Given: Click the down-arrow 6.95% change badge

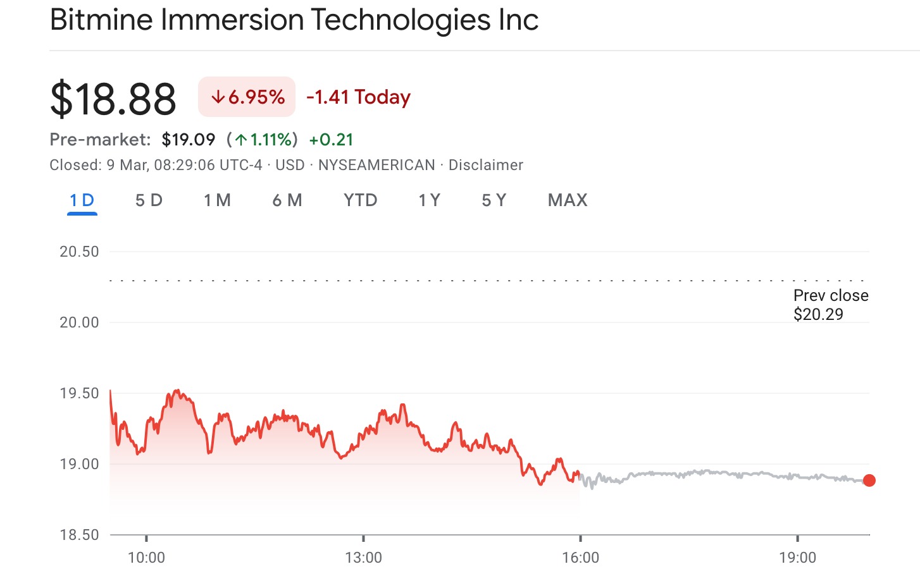Looking at the screenshot, I should point(247,97).
